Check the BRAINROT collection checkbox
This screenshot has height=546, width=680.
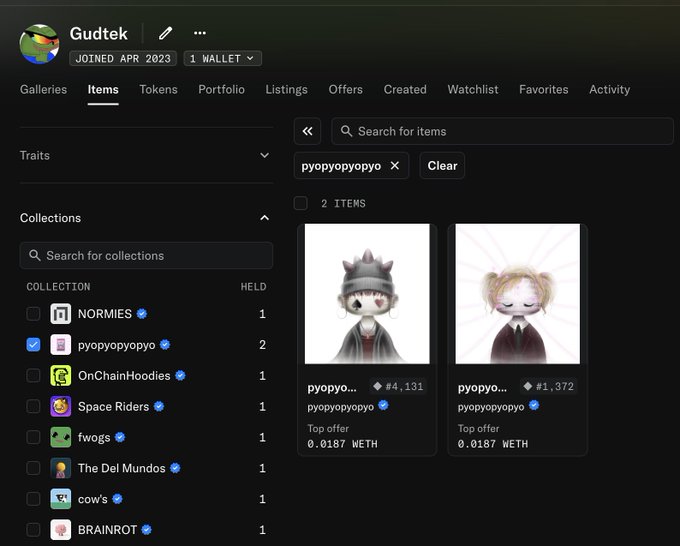pos(33,530)
